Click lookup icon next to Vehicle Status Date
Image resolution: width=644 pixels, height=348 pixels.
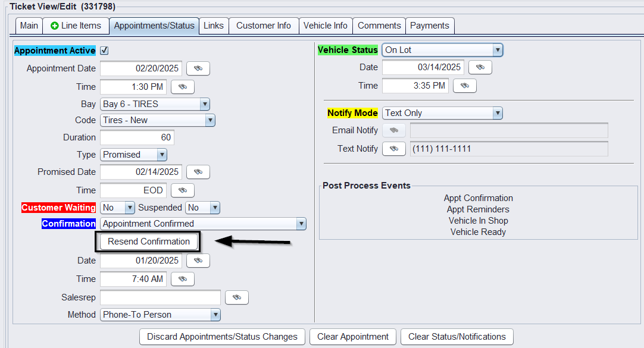click(x=480, y=67)
